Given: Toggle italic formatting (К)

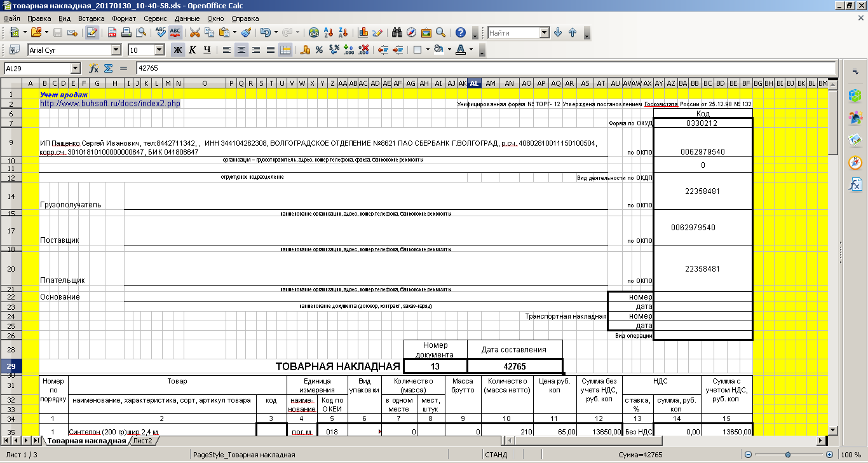Looking at the screenshot, I should tap(193, 50).
